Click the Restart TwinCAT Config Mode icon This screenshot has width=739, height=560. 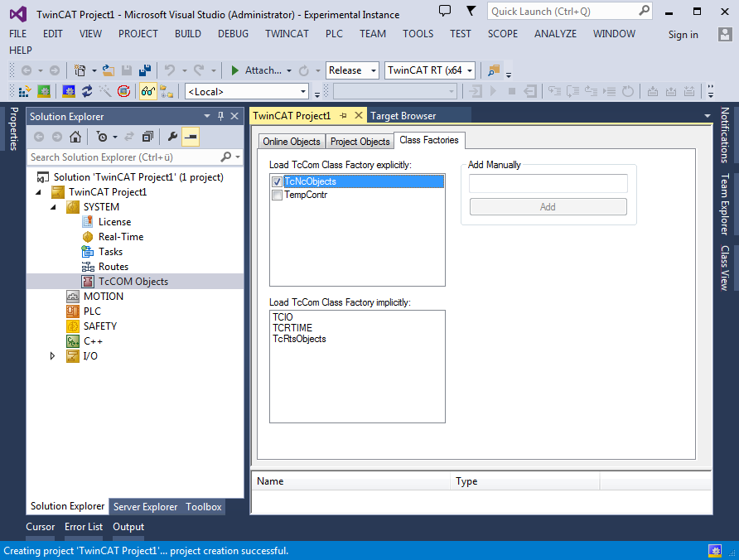coord(69,91)
